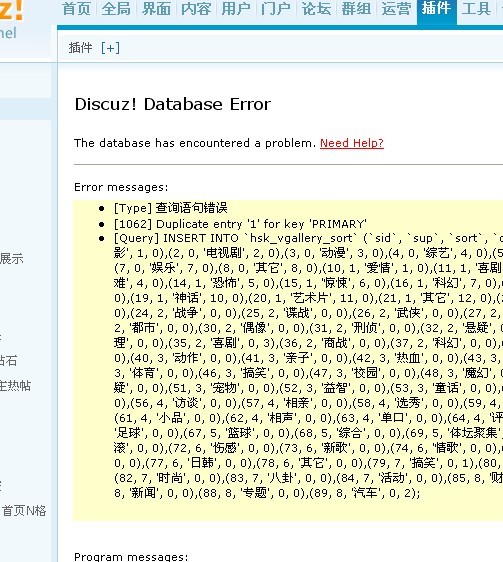Viewport: 503px width, 562px height.
Task: Switch to the 论坛 tab
Action: tap(316, 8)
